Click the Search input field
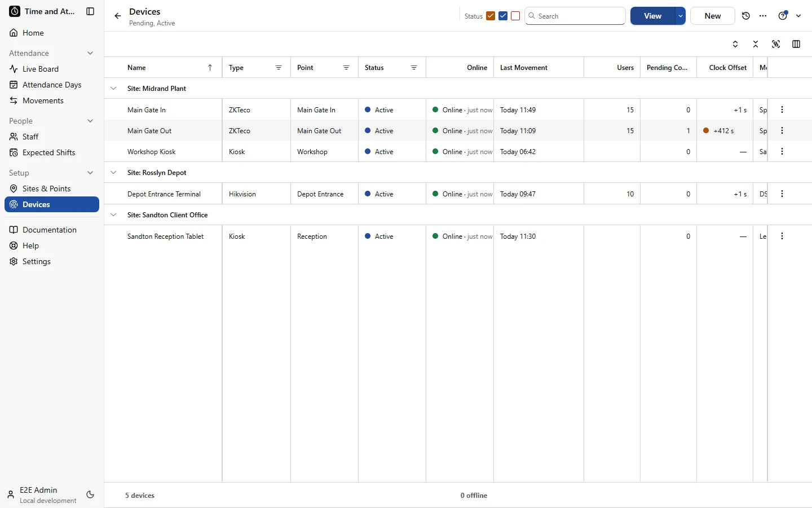 [575, 16]
